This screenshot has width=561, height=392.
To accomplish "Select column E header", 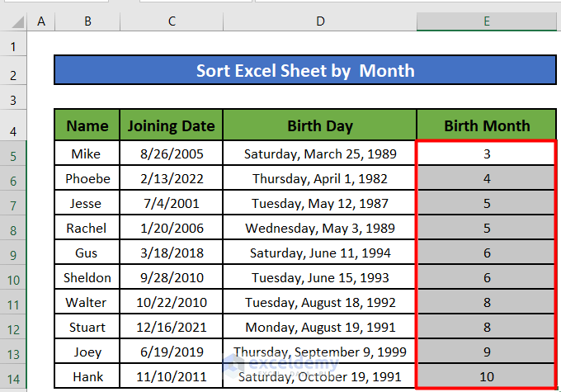I will [x=487, y=21].
